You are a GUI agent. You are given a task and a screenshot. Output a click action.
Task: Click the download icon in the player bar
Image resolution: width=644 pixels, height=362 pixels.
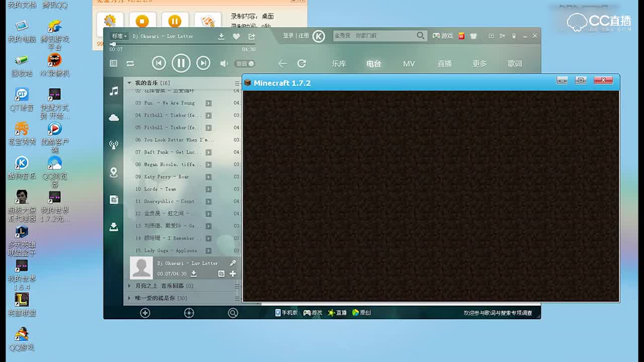tap(221, 36)
